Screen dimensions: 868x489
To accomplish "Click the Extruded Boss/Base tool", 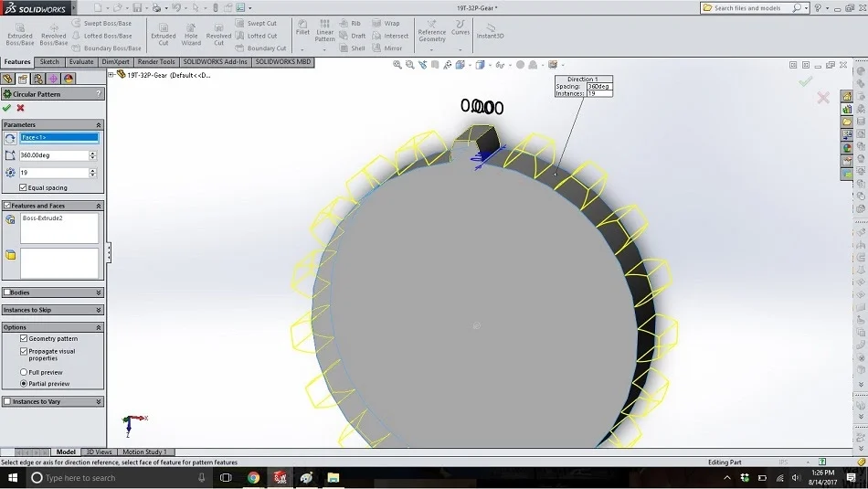I will point(20,35).
